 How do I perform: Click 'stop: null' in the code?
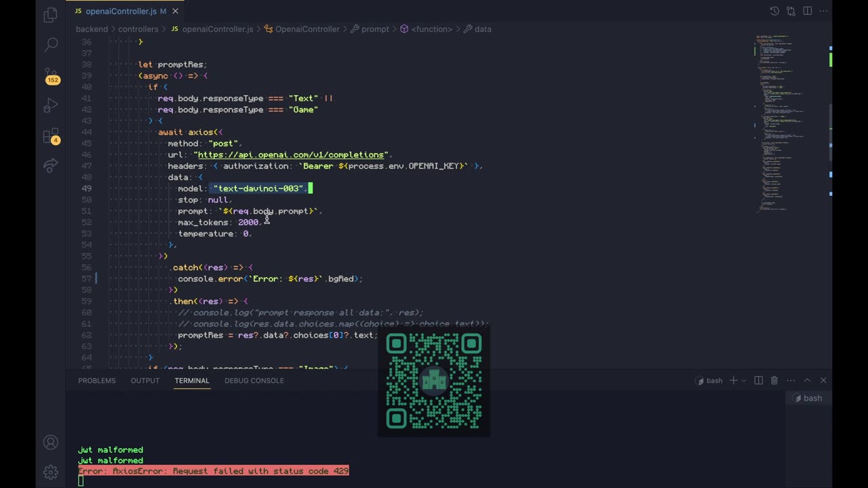203,200
